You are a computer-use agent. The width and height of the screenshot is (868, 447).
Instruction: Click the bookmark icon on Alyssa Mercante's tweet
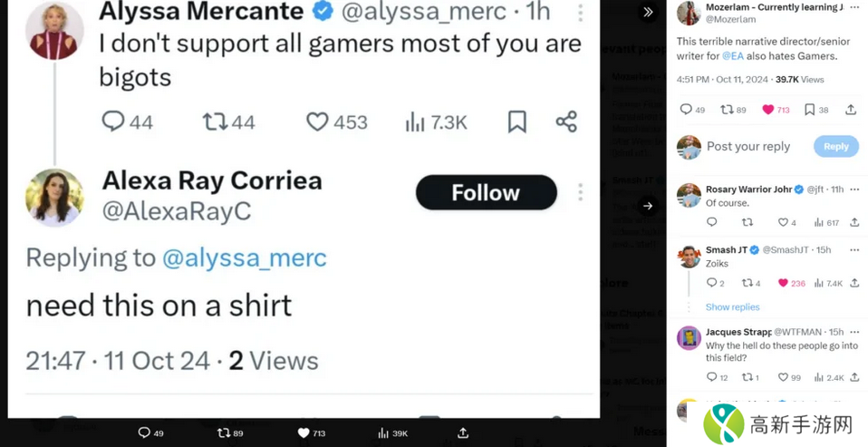(x=516, y=121)
